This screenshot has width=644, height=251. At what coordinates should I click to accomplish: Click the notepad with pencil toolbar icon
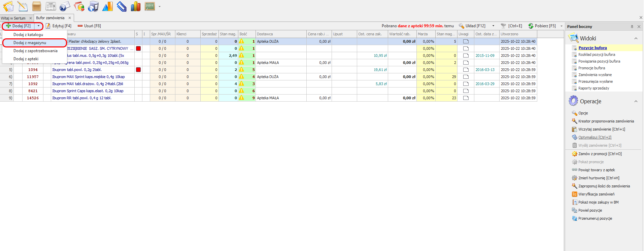[x=22, y=6]
